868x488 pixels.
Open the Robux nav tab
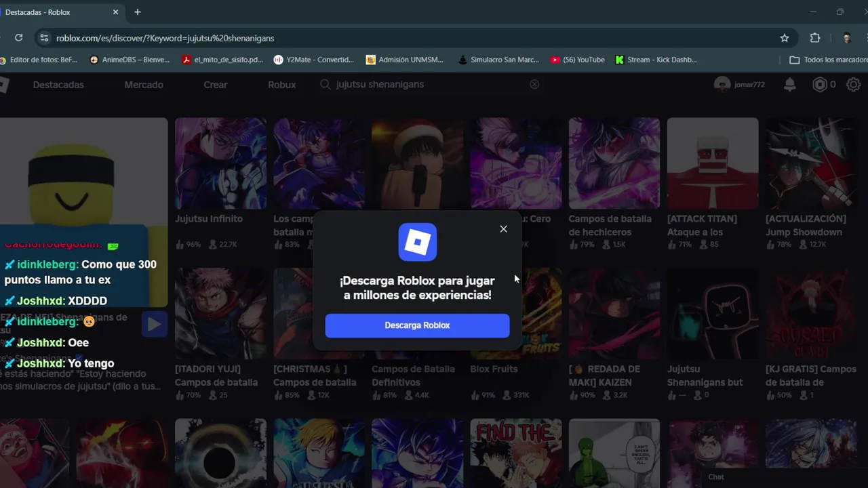(282, 85)
